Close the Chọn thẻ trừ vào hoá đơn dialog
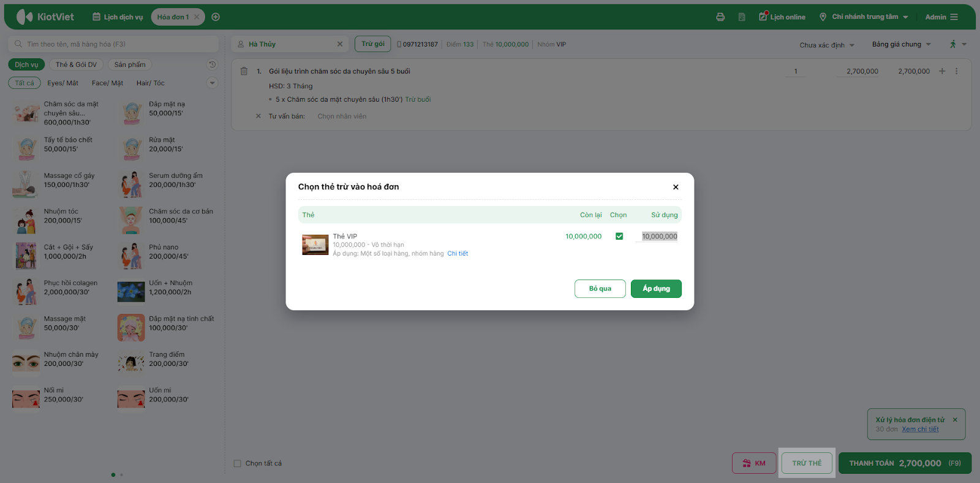980x483 pixels. coord(676,187)
